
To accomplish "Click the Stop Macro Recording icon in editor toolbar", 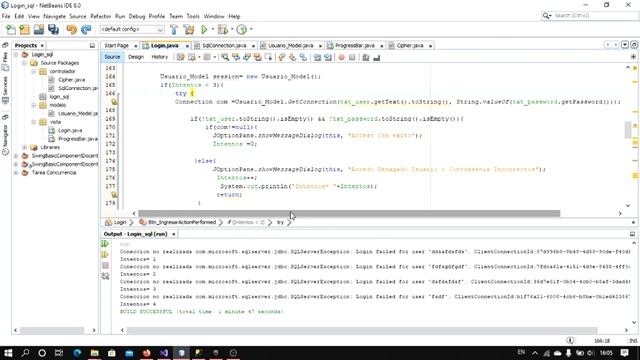I will coord(352,58).
